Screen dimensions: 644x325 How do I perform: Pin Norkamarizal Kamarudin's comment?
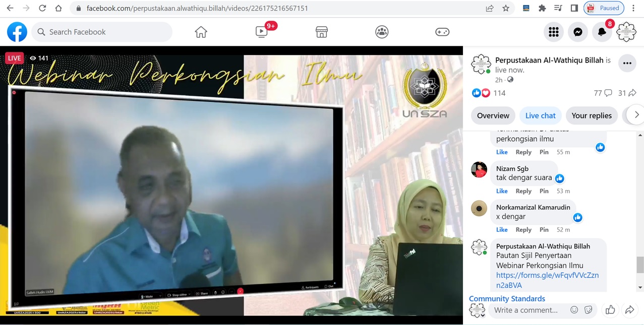[x=544, y=230]
